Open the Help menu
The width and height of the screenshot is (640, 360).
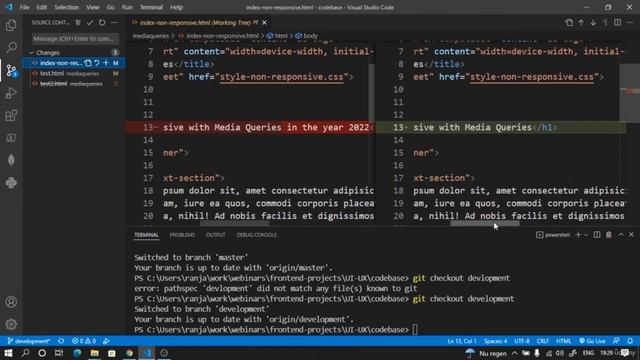point(176,7)
